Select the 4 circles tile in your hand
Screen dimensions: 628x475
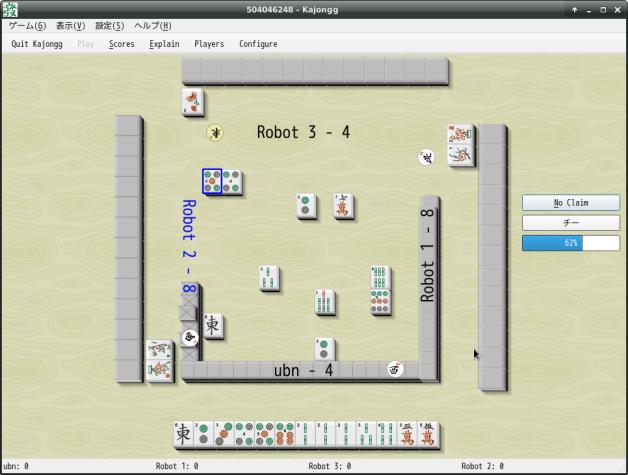pyautogui.click(x=245, y=434)
